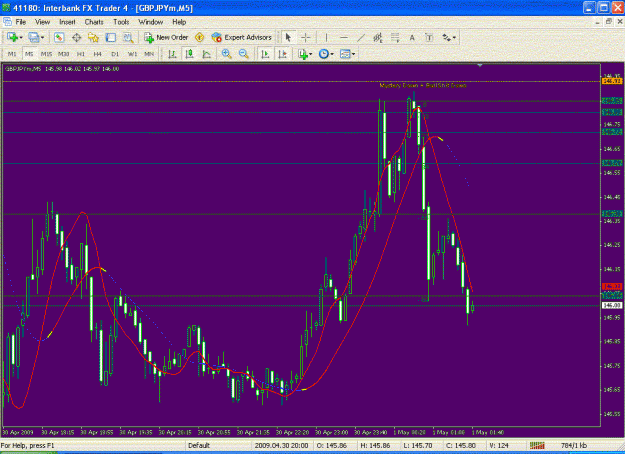The width and height of the screenshot is (625, 454).
Task: Click the chart shift triangle marker
Action: (x=480, y=65)
